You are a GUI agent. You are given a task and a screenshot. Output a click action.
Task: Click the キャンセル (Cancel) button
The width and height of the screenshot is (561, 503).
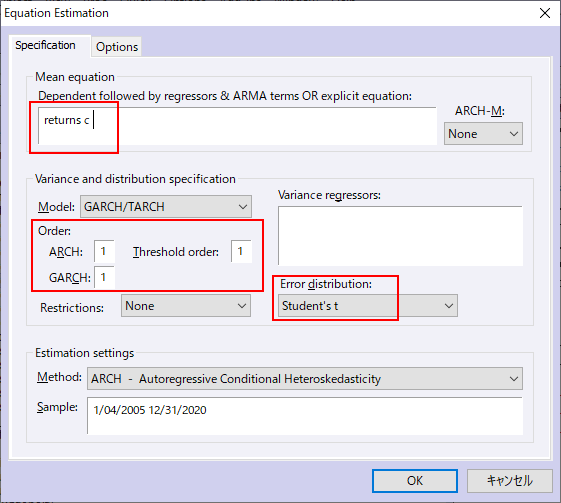tap(509, 481)
